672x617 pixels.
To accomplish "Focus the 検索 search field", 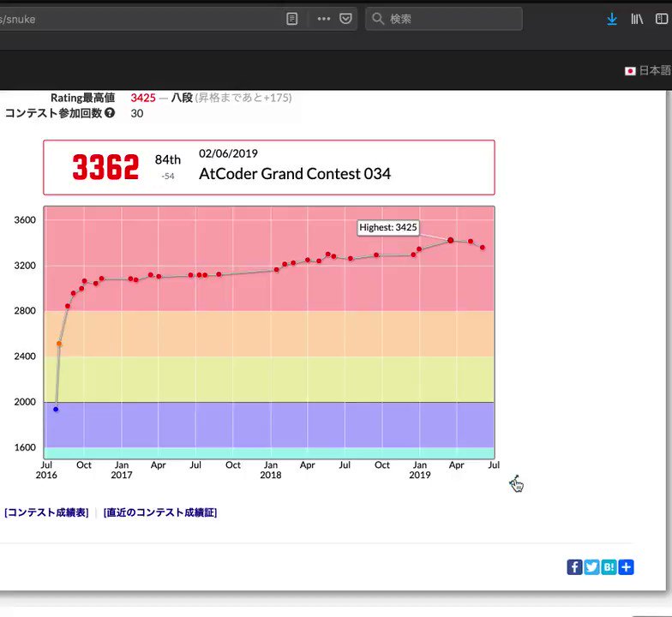I will 444,19.
